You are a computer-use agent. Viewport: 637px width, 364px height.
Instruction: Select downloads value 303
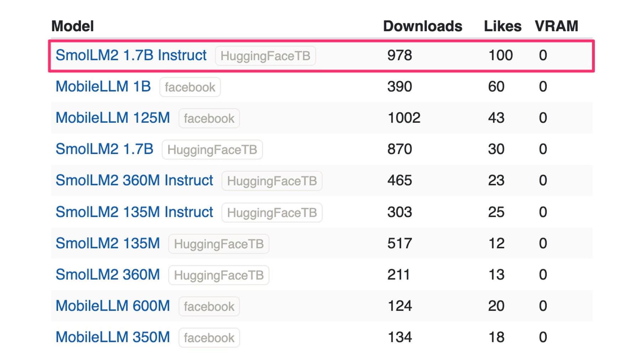[x=400, y=212]
